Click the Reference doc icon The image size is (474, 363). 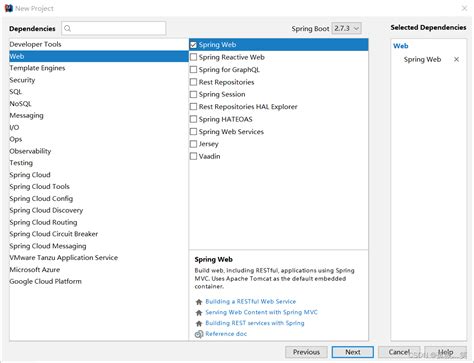[x=199, y=334]
